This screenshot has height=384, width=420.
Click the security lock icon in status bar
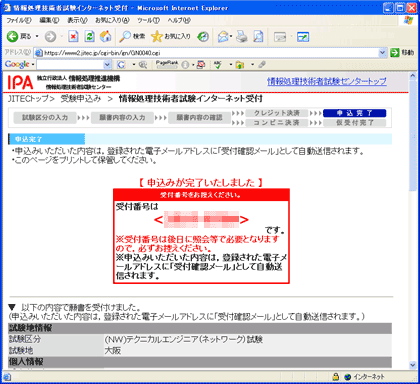[335, 377]
